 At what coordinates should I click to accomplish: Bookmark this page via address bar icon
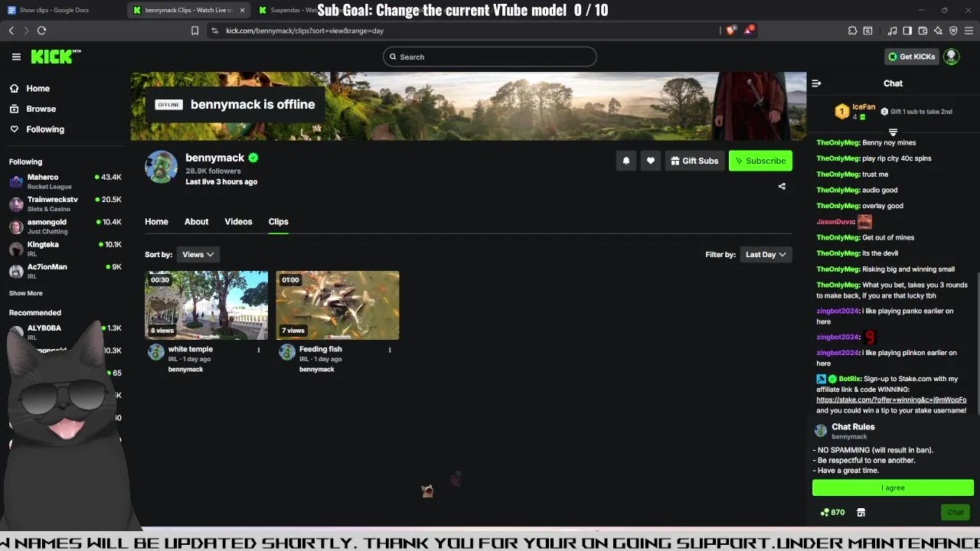pos(194,31)
